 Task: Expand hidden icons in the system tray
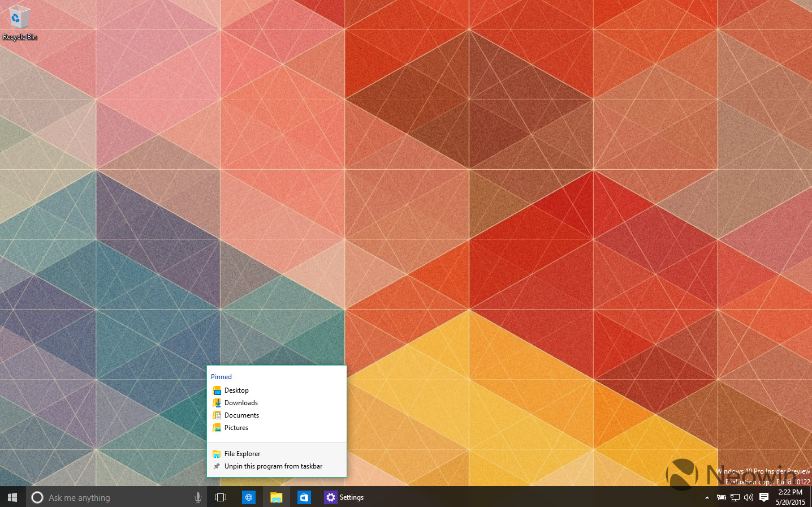click(707, 497)
